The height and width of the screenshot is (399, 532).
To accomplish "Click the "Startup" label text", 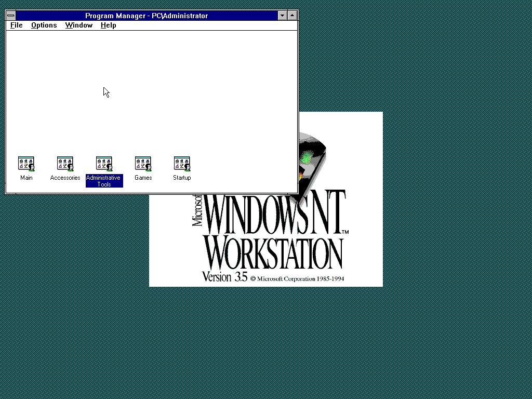I will click(182, 178).
